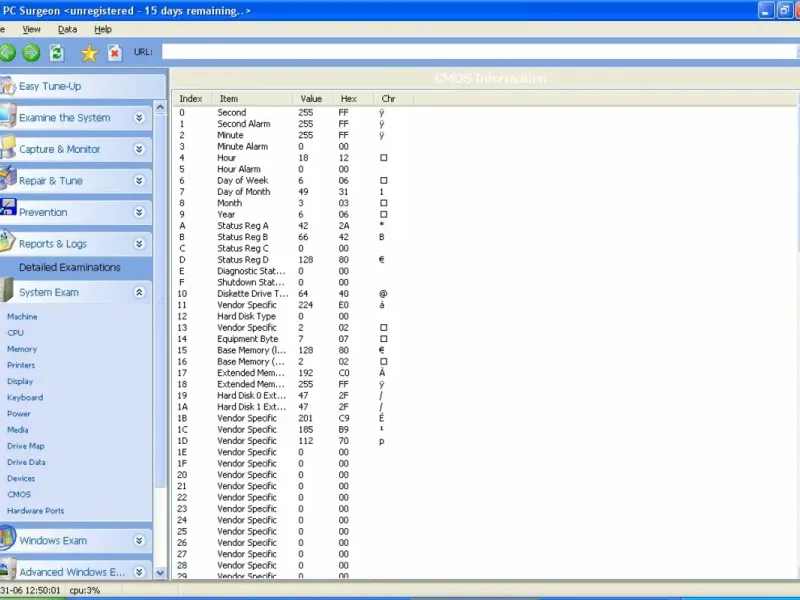Click the System Exam computer tower icon
This screenshot has width=800, height=600.
point(7,291)
